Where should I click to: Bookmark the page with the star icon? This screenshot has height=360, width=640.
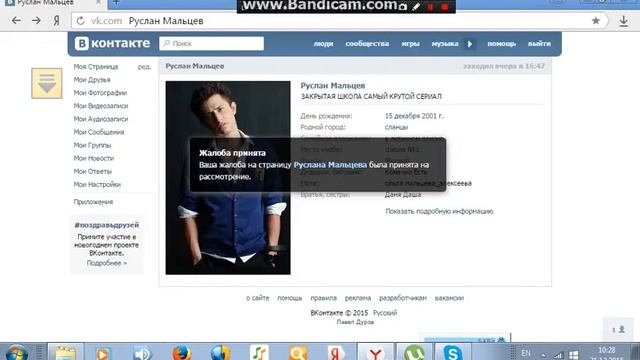point(596,21)
